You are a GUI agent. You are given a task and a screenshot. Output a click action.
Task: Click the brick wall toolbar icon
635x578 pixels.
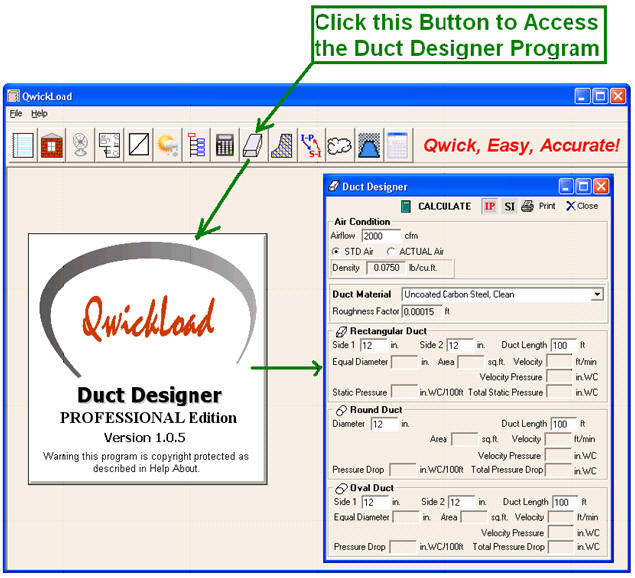click(x=52, y=144)
